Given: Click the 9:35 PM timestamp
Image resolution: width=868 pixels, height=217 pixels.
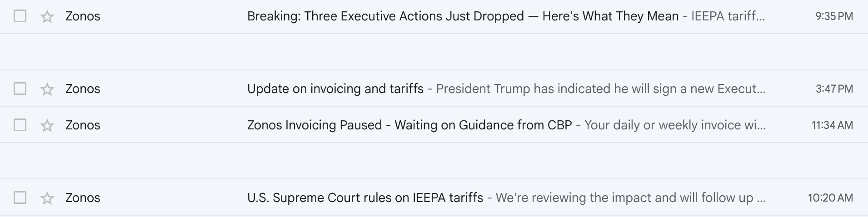Looking at the screenshot, I should pyautogui.click(x=834, y=16).
